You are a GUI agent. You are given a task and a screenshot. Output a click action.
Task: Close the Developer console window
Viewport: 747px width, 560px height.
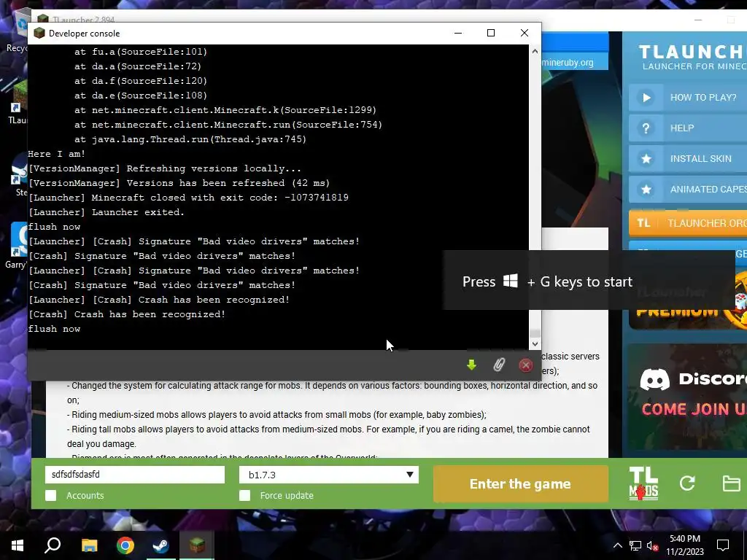coord(524,33)
